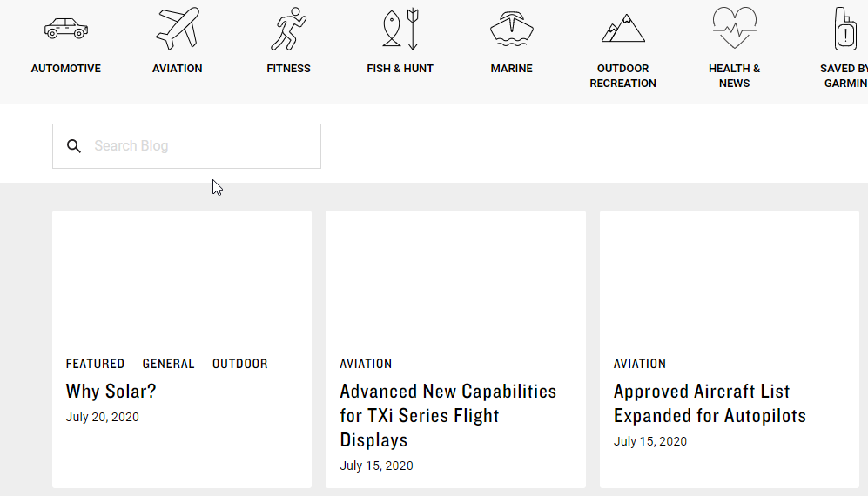Open the Outdoor Recreation mountain icon

623,29
